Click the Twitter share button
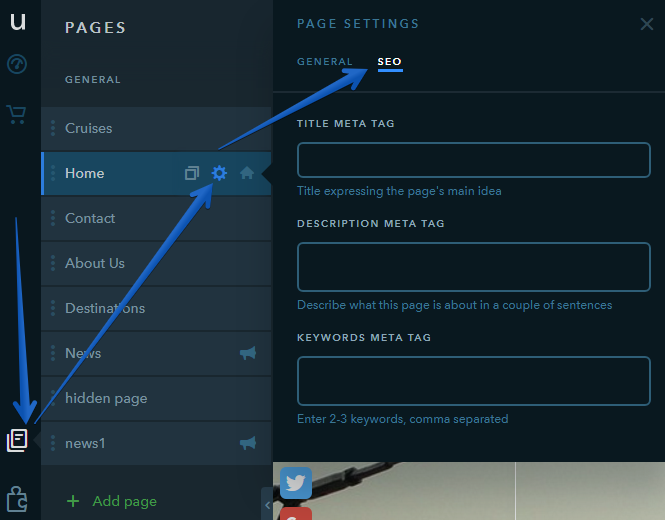 (x=296, y=483)
